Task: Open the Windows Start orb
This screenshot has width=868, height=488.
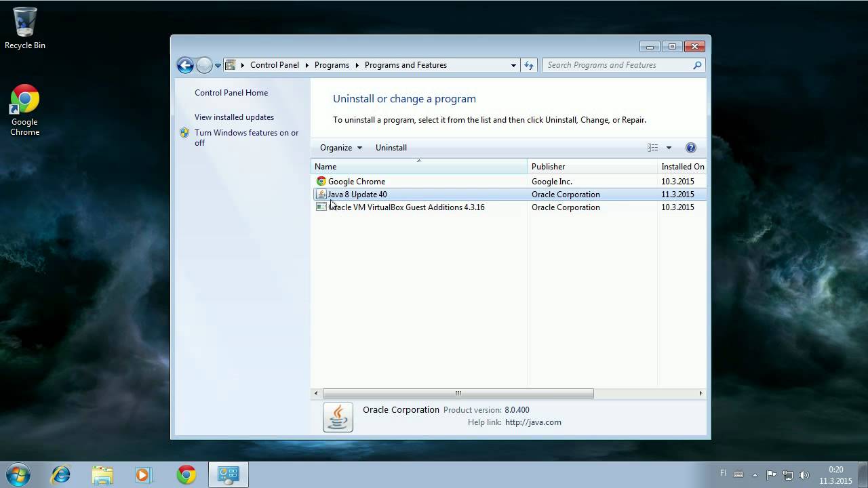Action: click(18, 474)
